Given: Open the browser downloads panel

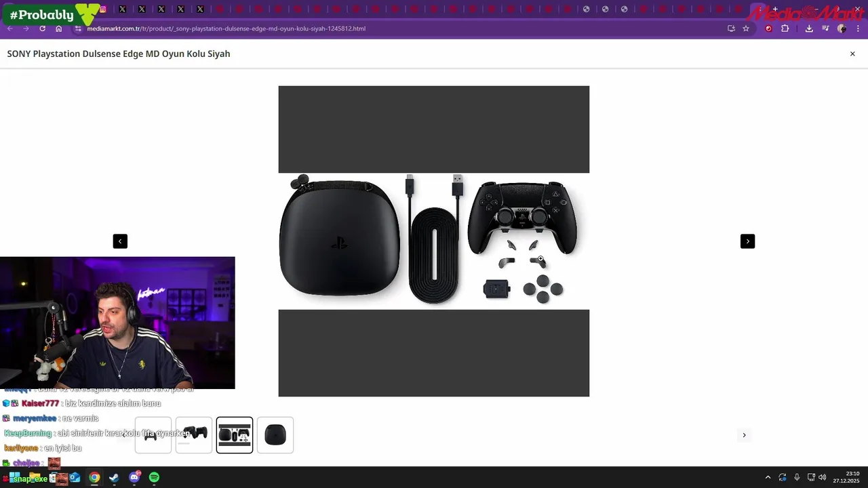Looking at the screenshot, I should click(809, 28).
